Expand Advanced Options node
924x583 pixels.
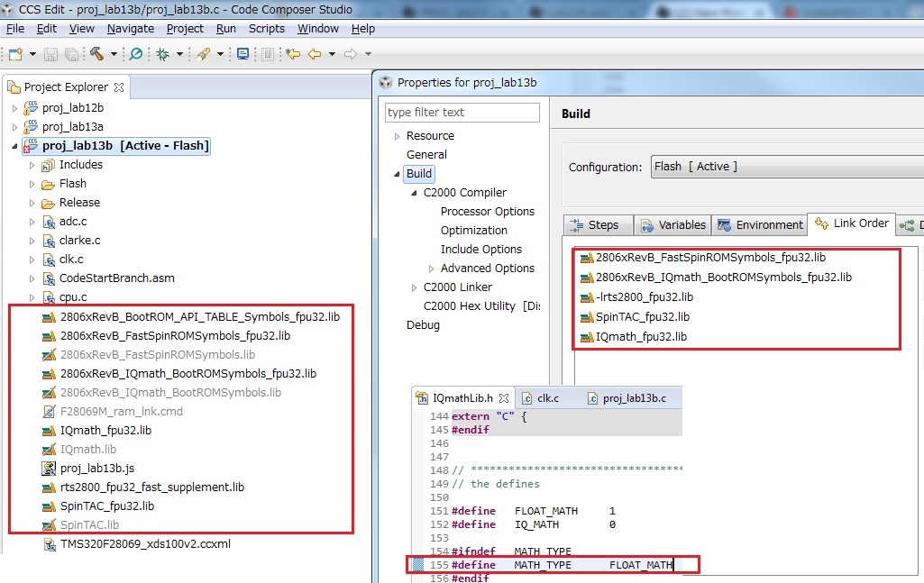431,269
